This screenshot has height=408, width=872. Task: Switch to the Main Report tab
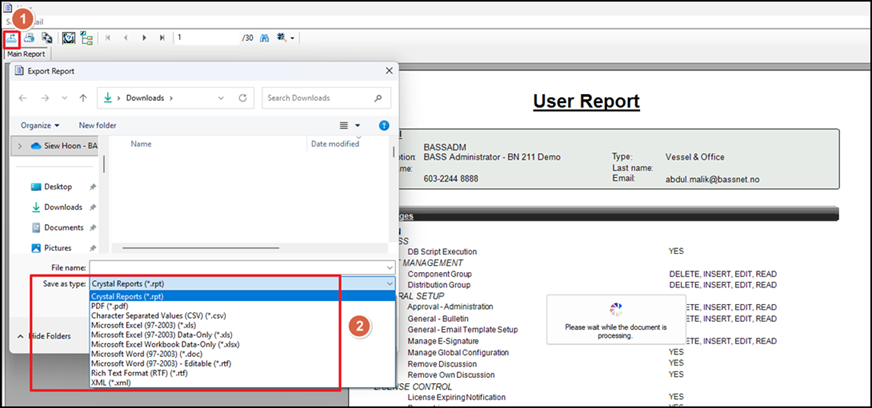[x=26, y=54]
